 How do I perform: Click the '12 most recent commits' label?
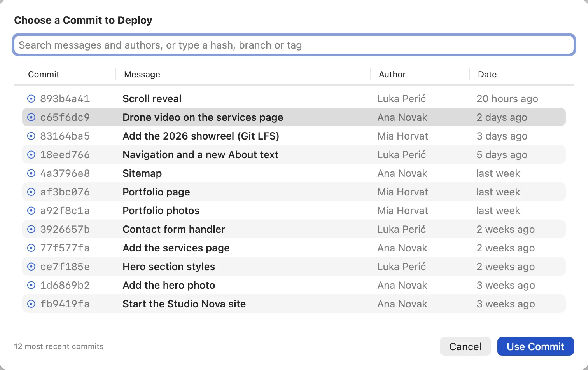point(59,346)
